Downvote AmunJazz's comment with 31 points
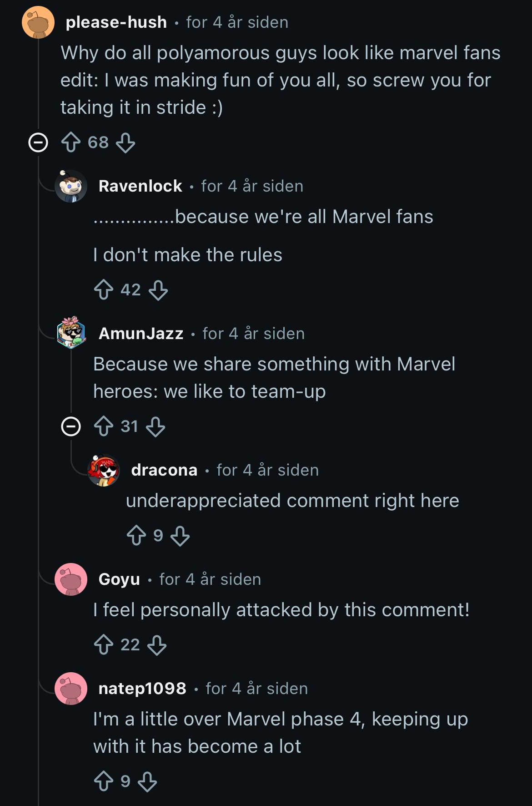The height and width of the screenshot is (806, 532). click(x=156, y=427)
